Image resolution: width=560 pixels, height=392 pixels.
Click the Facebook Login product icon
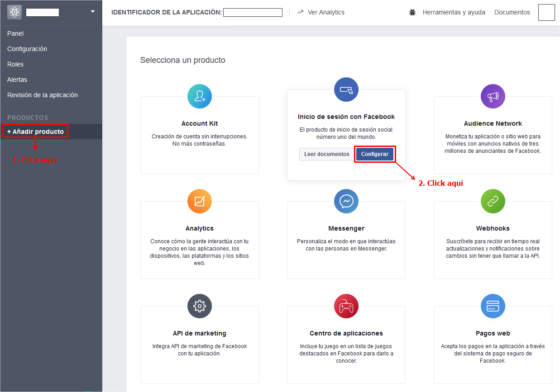pyautogui.click(x=346, y=90)
